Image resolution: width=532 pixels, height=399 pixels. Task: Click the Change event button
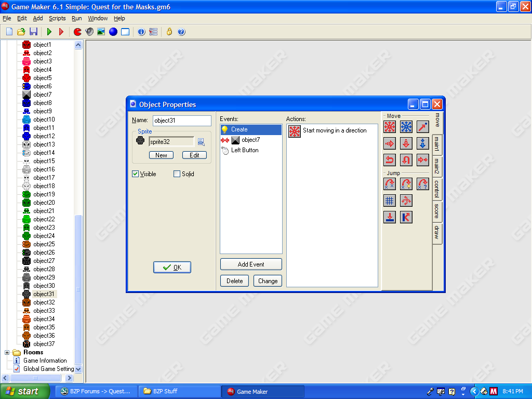click(268, 281)
